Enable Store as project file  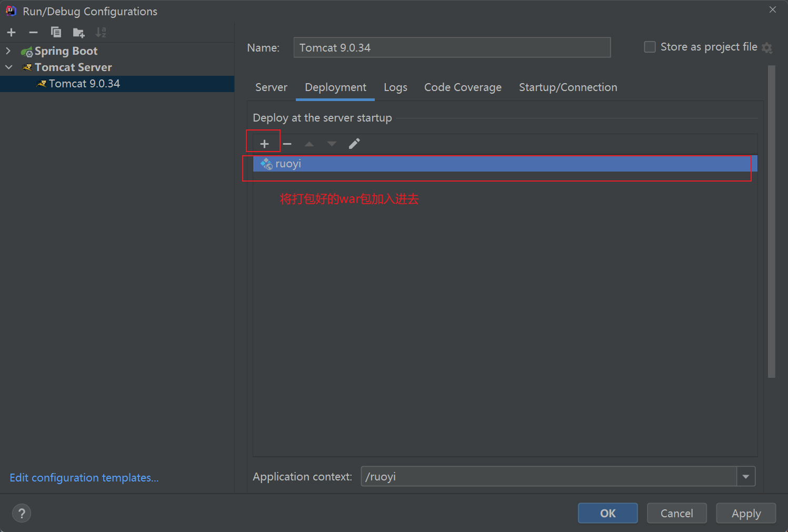[x=650, y=47]
